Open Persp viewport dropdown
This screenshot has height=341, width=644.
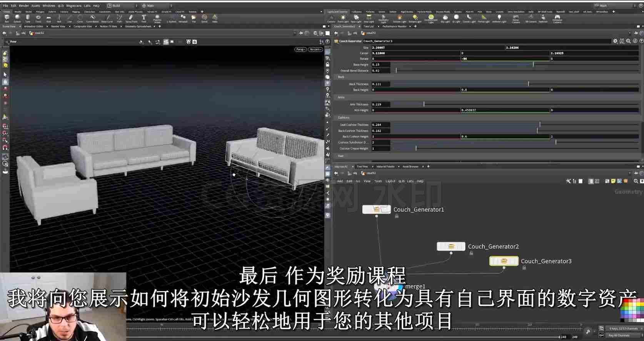[300, 49]
